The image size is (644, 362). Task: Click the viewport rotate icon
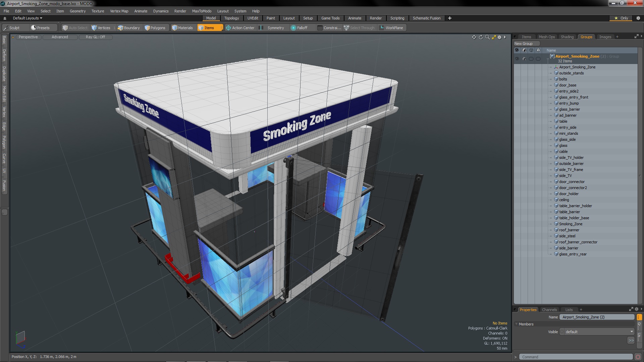481,37
